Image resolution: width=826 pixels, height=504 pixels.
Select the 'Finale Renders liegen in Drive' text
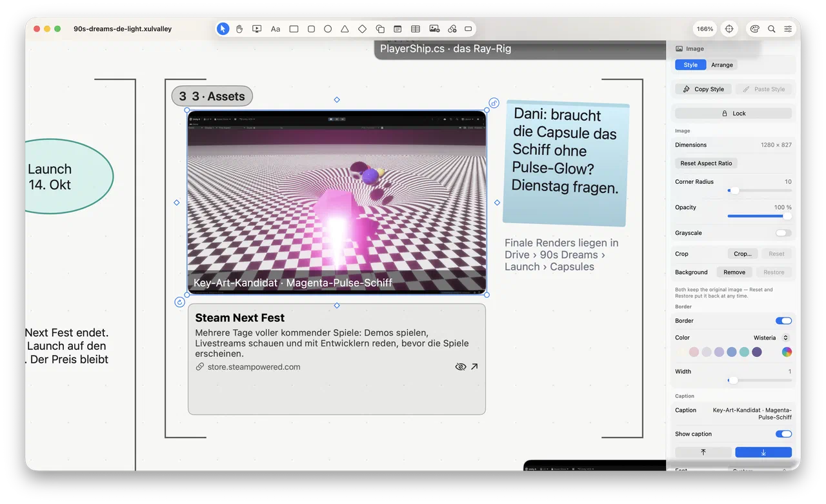click(x=561, y=255)
